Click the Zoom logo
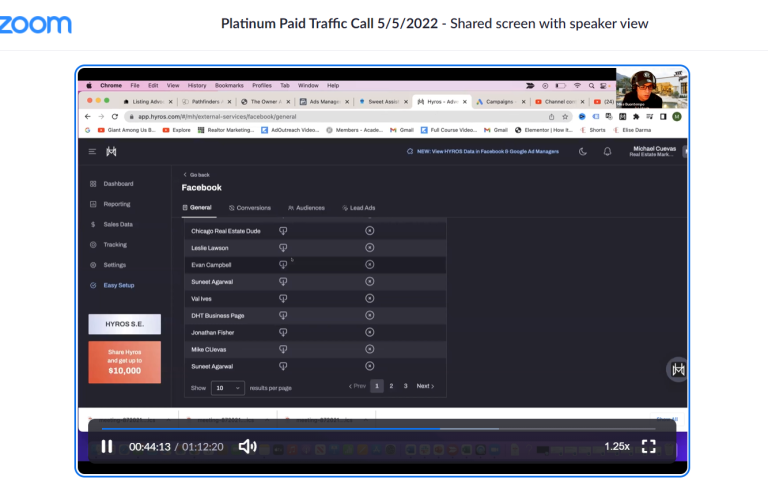Screen dimensions: 768x504 (x=36, y=24)
